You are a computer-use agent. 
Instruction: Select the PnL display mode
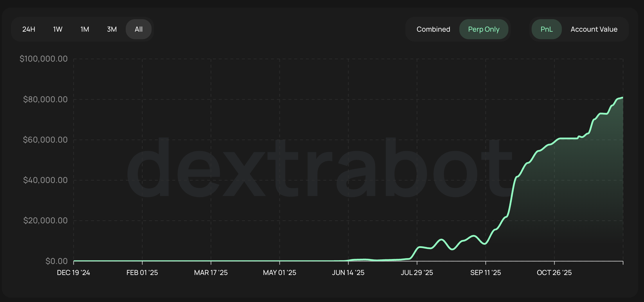tap(547, 29)
